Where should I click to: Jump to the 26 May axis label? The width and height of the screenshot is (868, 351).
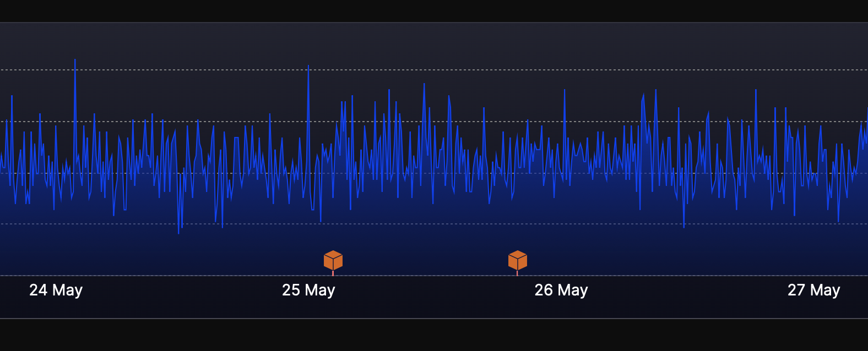coord(561,290)
